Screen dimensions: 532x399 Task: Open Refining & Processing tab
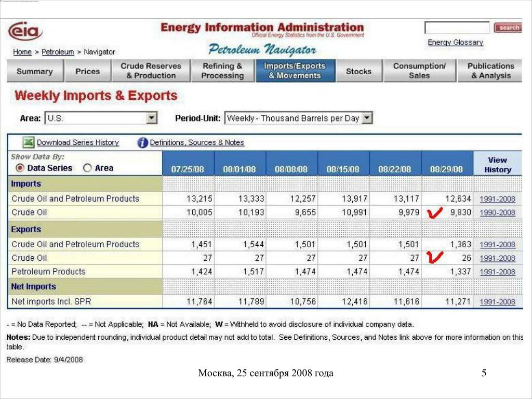coord(222,71)
